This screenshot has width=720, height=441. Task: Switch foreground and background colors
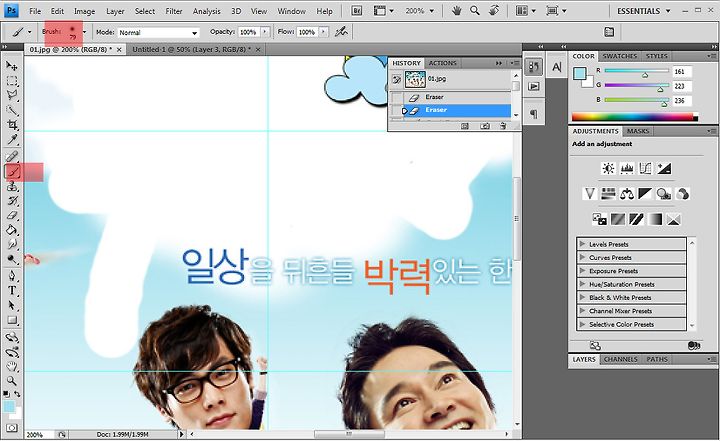click(x=17, y=394)
